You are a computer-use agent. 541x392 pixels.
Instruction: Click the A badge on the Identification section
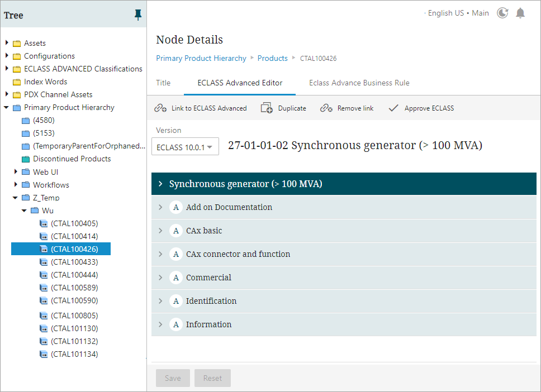[x=176, y=300]
